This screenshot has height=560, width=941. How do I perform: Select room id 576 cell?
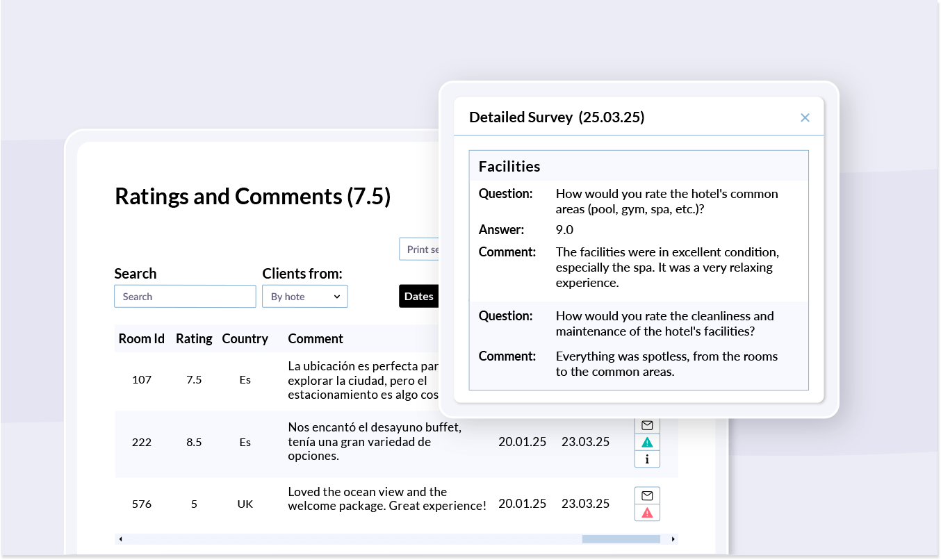142,504
